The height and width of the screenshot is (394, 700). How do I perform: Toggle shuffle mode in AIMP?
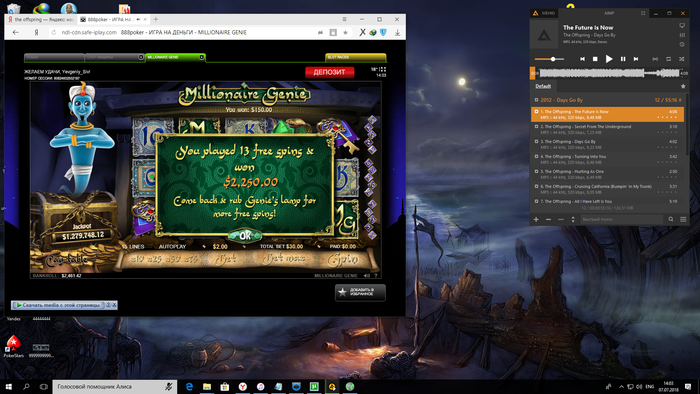coord(682,59)
